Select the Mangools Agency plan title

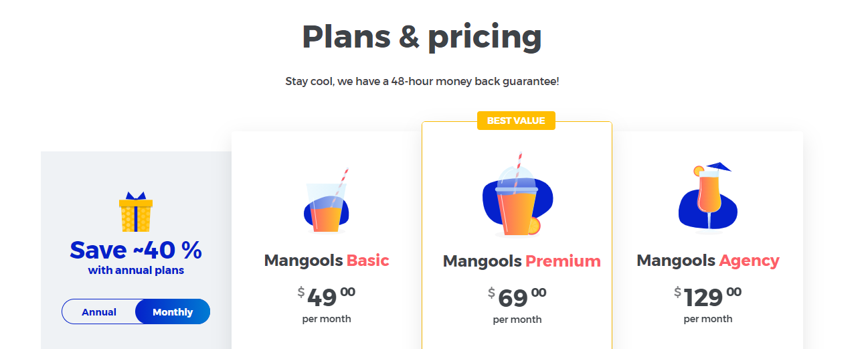[x=708, y=260]
